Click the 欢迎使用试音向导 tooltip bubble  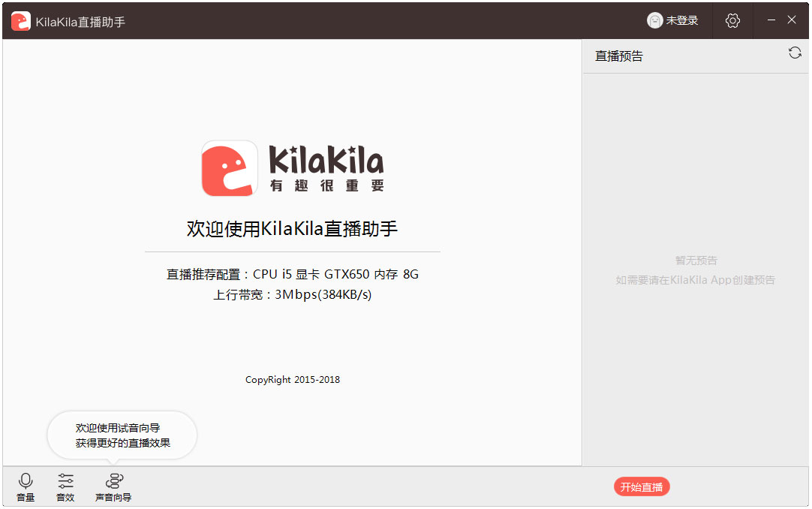point(122,435)
